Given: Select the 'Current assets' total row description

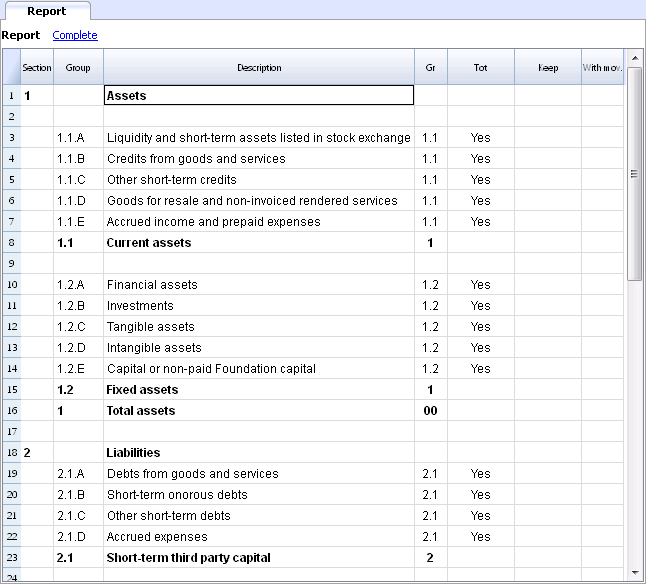Looking at the screenshot, I should pyautogui.click(x=259, y=243).
